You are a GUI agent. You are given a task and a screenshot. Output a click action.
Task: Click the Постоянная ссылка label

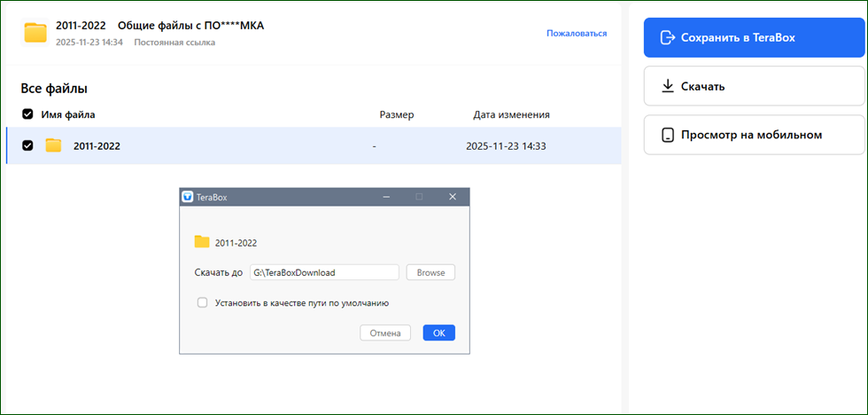click(x=175, y=42)
